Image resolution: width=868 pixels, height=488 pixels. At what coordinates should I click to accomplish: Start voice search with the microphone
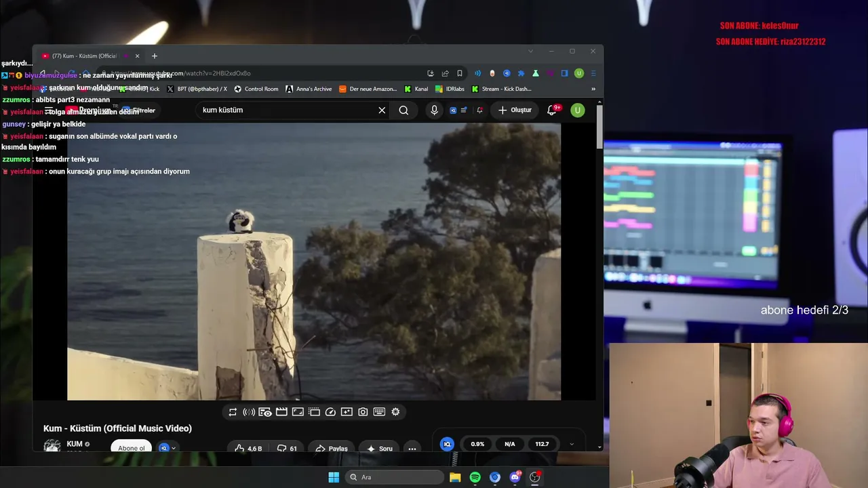click(x=435, y=110)
